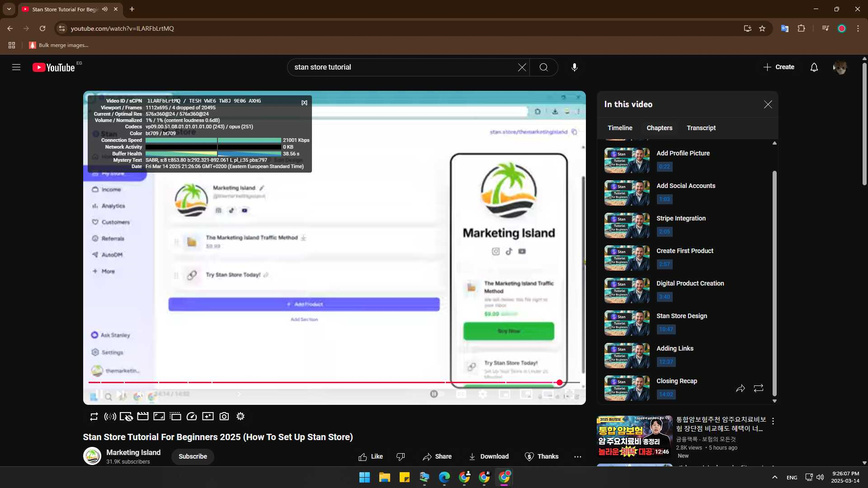Clear the search box text
Screen dimensions: 868x488
click(522, 67)
